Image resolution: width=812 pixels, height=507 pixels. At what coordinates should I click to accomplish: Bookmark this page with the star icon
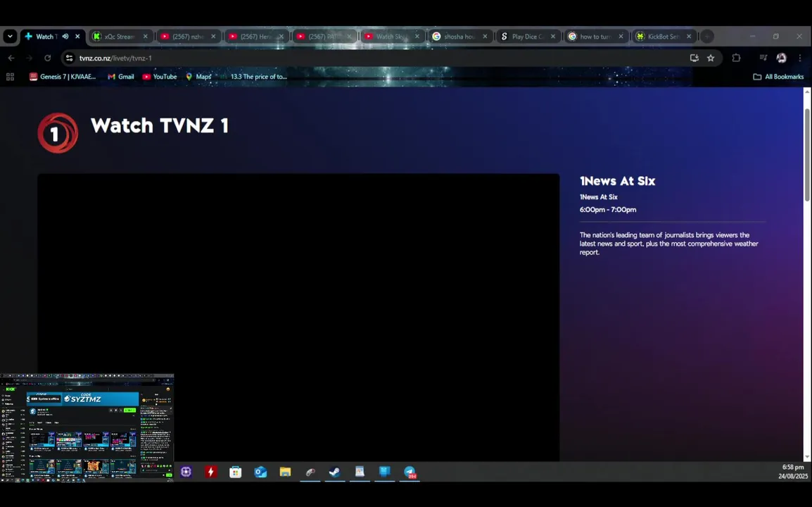[711, 58]
